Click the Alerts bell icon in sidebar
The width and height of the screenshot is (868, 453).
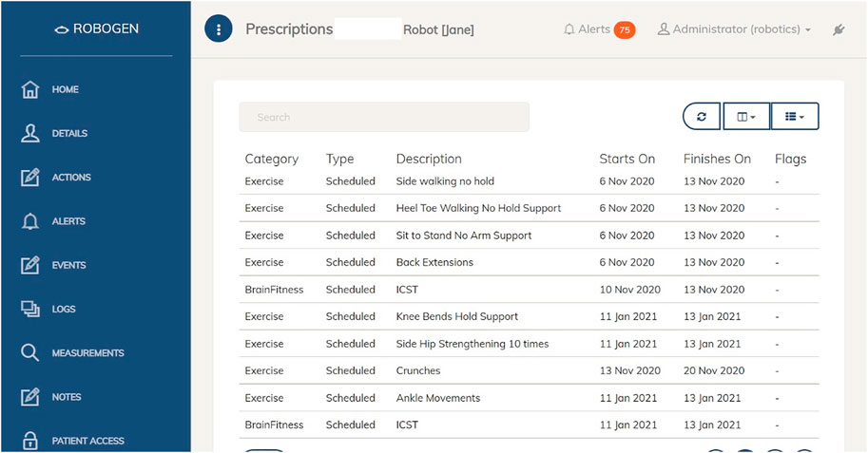click(x=29, y=221)
